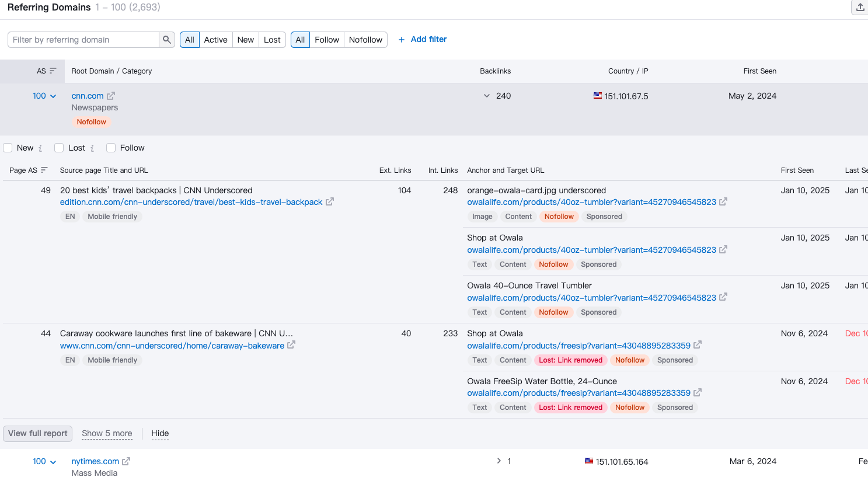
Task: Tick the Follow checkbox filter
Action: coord(111,148)
